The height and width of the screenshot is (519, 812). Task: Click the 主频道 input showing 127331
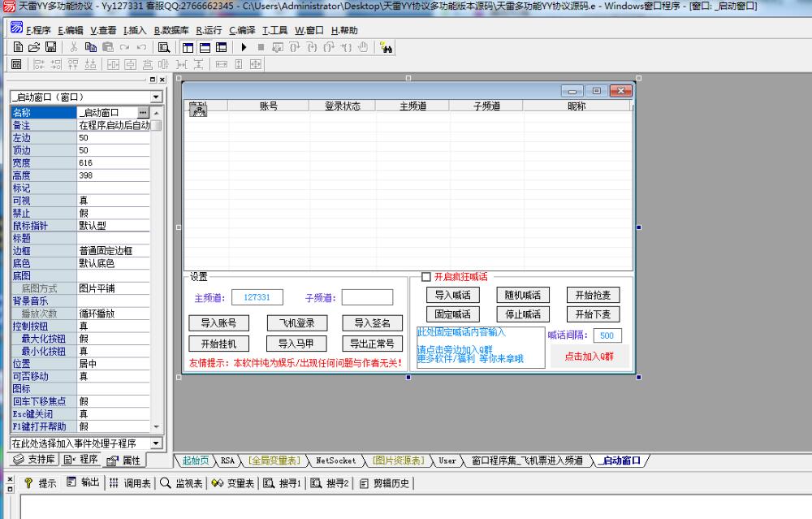point(257,297)
